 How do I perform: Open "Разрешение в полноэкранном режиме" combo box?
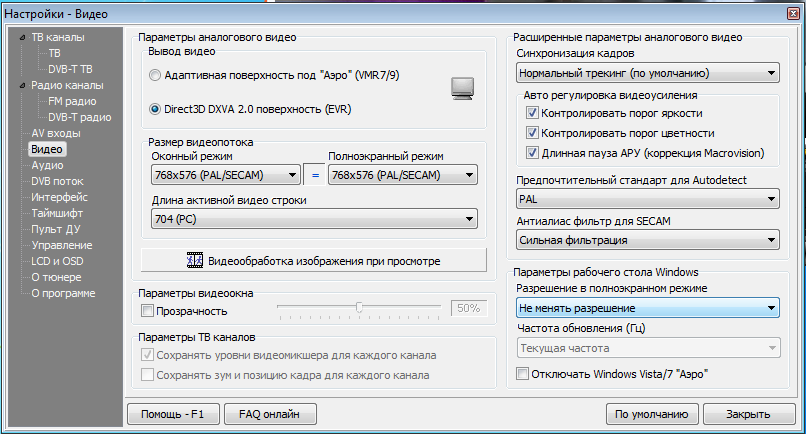point(647,308)
